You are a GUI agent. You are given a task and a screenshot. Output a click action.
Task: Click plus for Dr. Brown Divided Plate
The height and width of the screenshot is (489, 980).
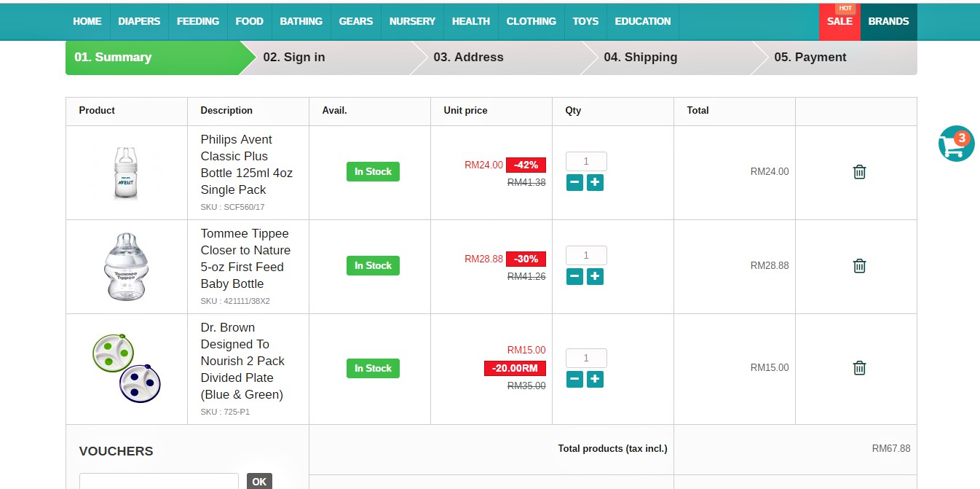tap(595, 379)
